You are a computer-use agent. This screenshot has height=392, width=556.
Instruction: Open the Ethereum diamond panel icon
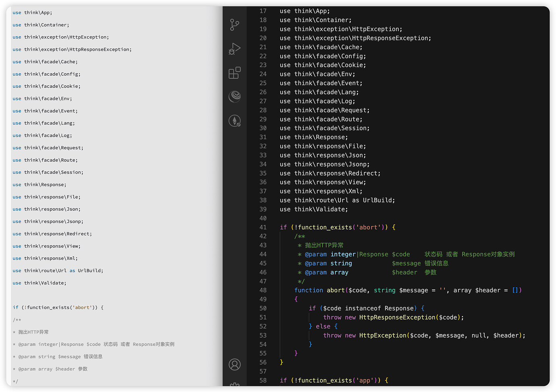(x=234, y=121)
